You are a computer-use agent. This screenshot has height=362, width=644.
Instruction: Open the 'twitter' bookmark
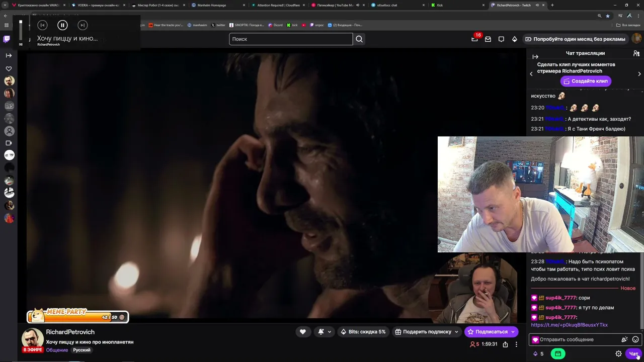click(x=218, y=25)
